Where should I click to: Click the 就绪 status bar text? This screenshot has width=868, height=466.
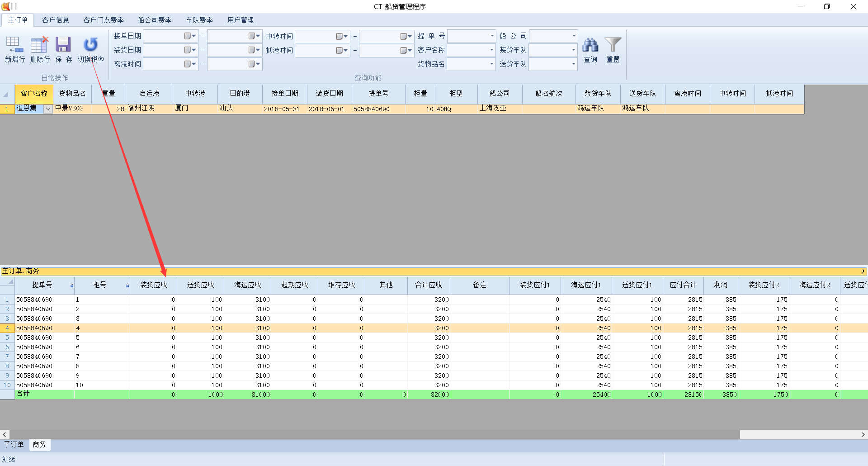[x=9, y=460]
